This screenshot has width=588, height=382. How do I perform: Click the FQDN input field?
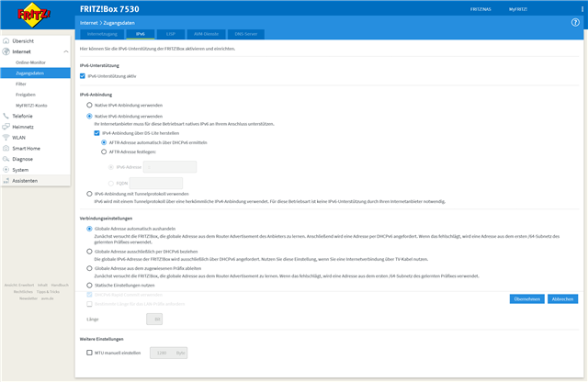click(156, 184)
